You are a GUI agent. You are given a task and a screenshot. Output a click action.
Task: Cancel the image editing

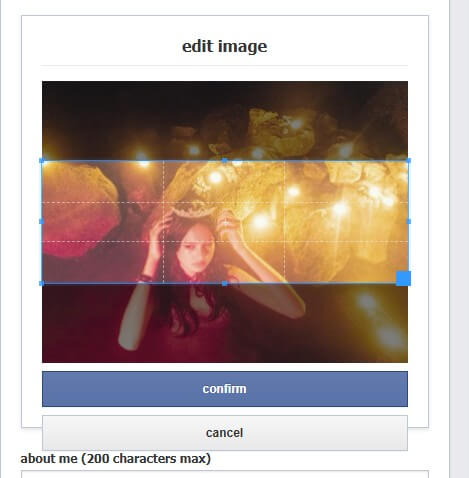[x=225, y=433]
